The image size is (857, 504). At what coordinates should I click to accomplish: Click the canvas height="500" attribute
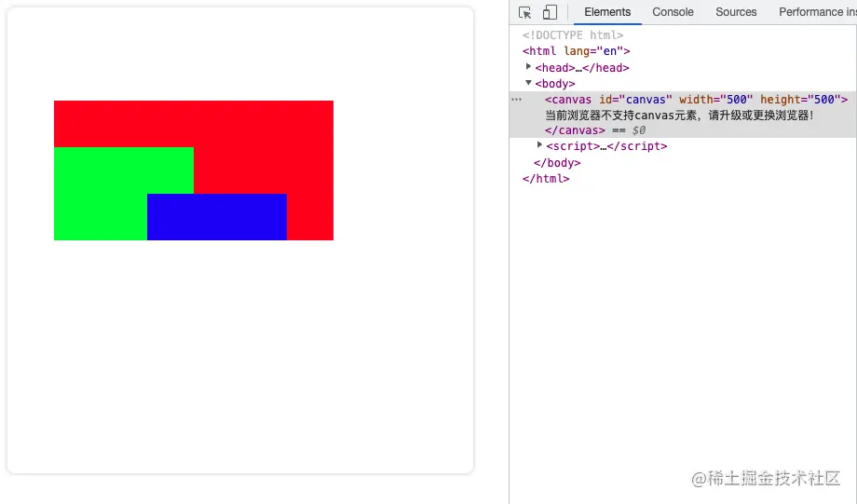[801, 100]
